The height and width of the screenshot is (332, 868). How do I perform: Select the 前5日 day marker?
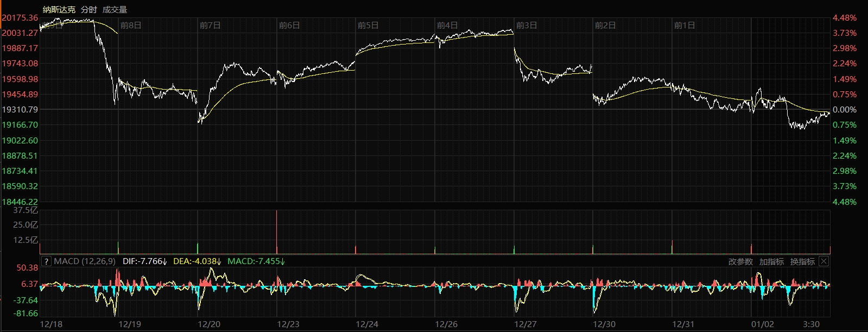(x=368, y=26)
